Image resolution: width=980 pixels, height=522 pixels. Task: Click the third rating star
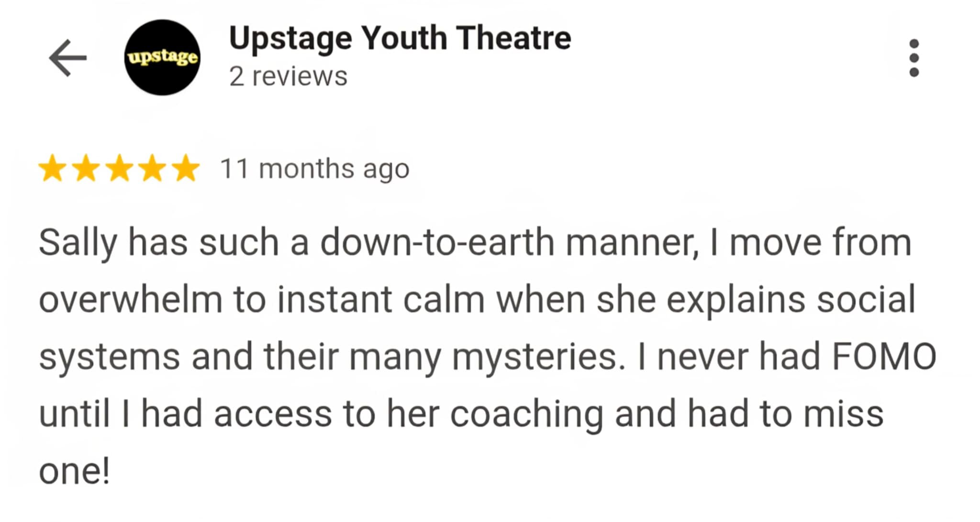pyautogui.click(x=120, y=169)
